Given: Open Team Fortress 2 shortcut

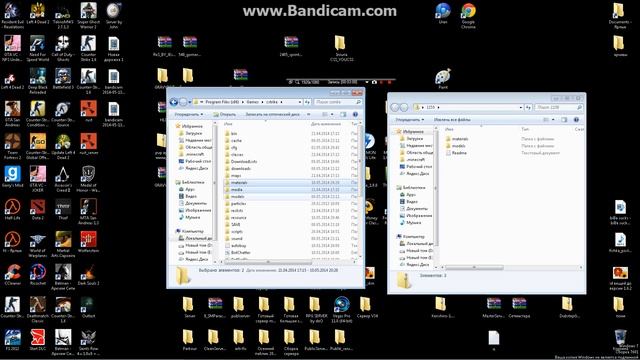Looking at the screenshot, I should (x=12, y=146).
